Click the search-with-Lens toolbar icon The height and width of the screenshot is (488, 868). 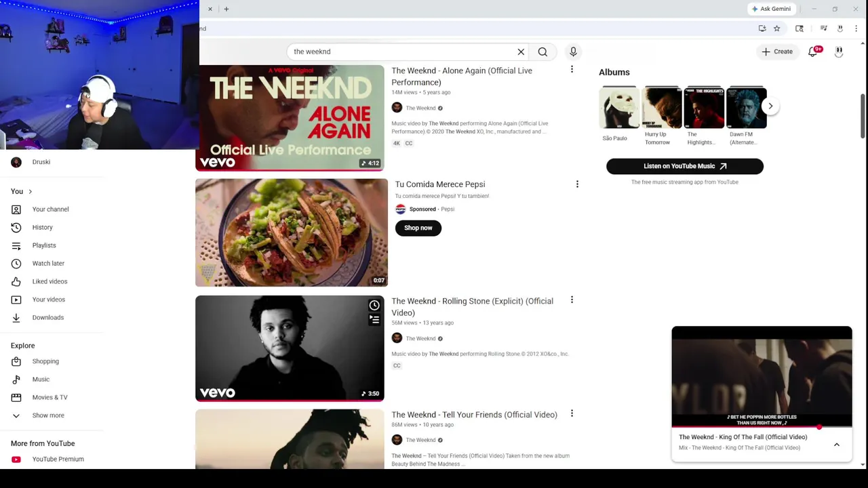pyautogui.click(x=800, y=28)
